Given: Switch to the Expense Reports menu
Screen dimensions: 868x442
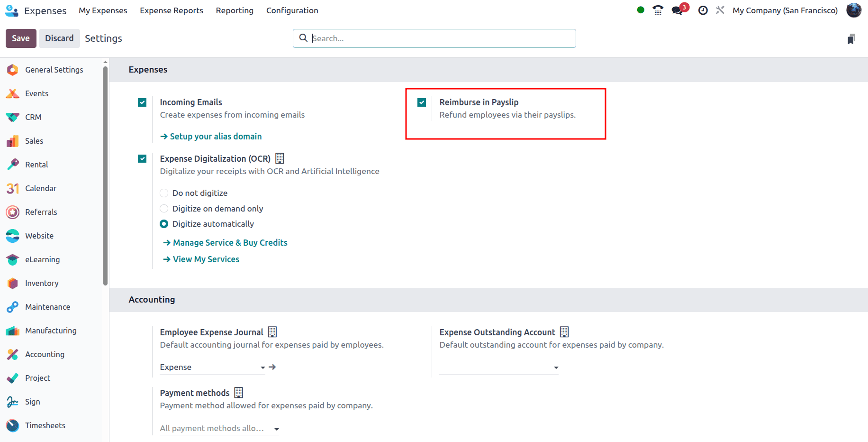Looking at the screenshot, I should pos(172,10).
